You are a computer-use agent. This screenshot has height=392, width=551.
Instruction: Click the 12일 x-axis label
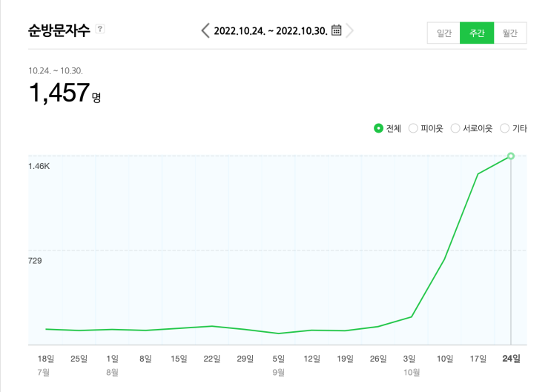pyautogui.click(x=312, y=359)
